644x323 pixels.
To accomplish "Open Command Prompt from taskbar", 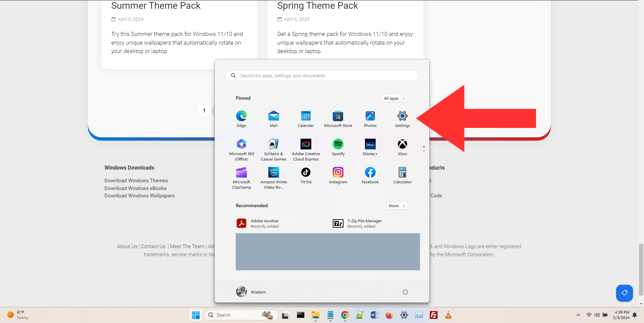I will (301, 315).
